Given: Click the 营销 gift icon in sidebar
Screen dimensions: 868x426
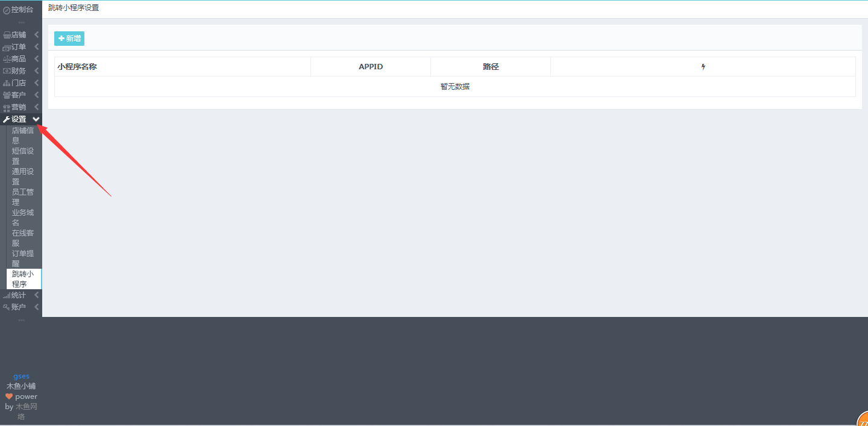Looking at the screenshot, I should 7,107.
